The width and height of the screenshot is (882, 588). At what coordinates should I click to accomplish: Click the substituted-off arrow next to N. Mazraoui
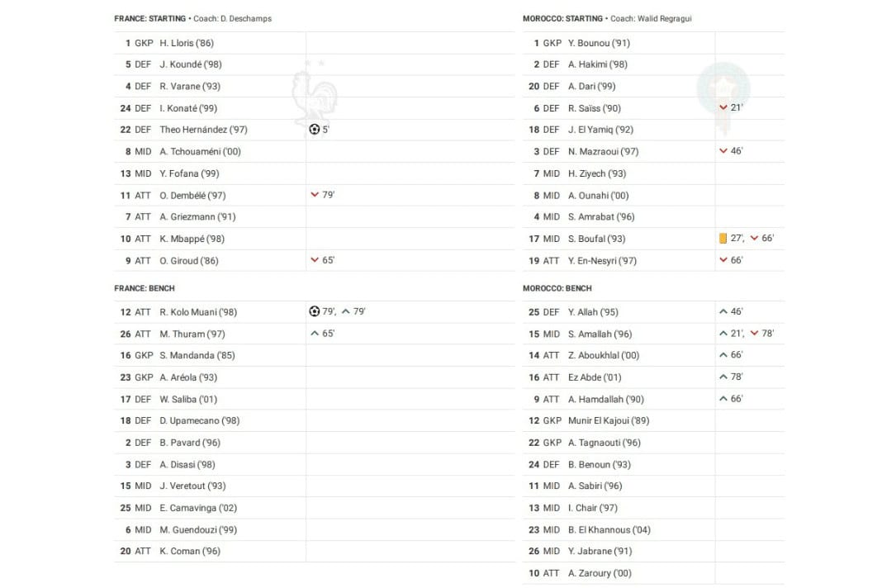point(723,151)
